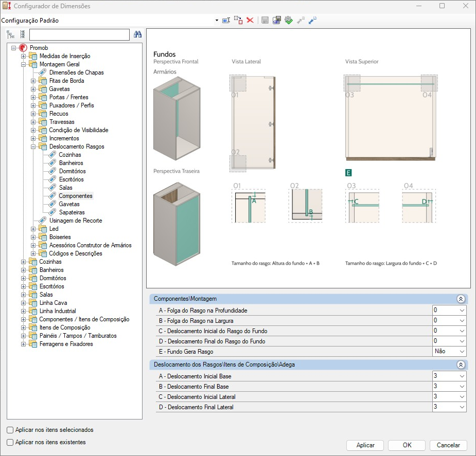The height and width of the screenshot is (456, 476).
Task: Click the blue double-arrow toolbar icon
Action: click(x=312, y=20)
